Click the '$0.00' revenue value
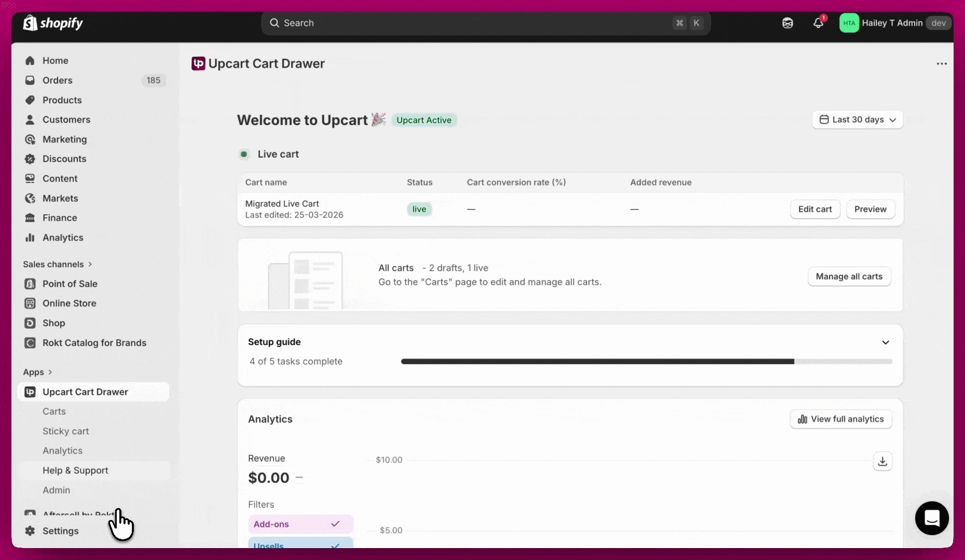 269,478
